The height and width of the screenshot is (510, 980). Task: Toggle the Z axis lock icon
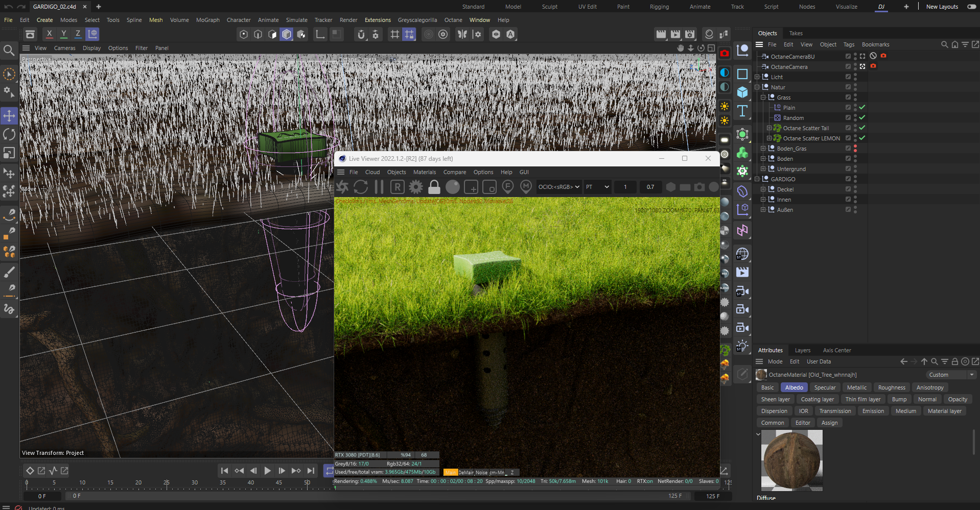(x=78, y=34)
